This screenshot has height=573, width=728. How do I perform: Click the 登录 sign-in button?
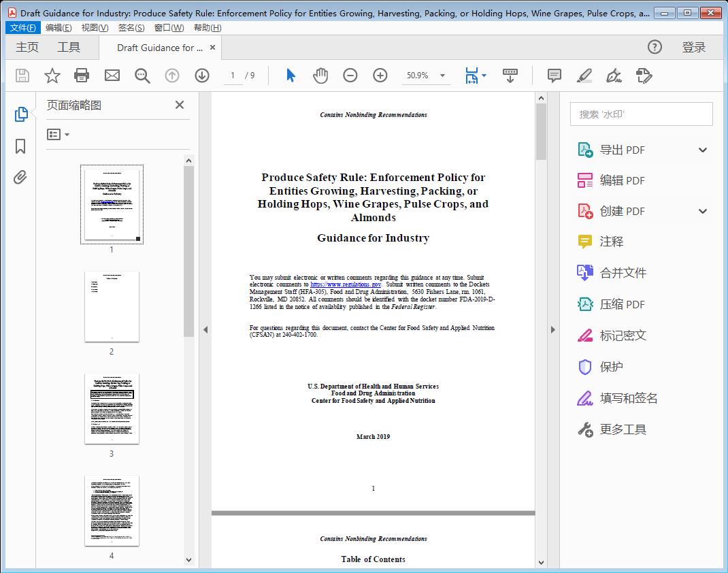point(693,47)
